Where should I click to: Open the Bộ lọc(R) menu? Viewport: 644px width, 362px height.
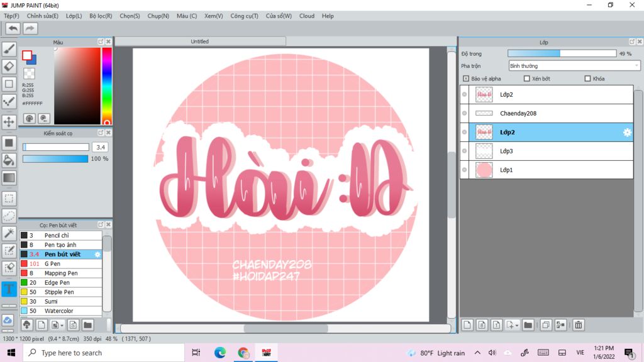pyautogui.click(x=101, y=16)
